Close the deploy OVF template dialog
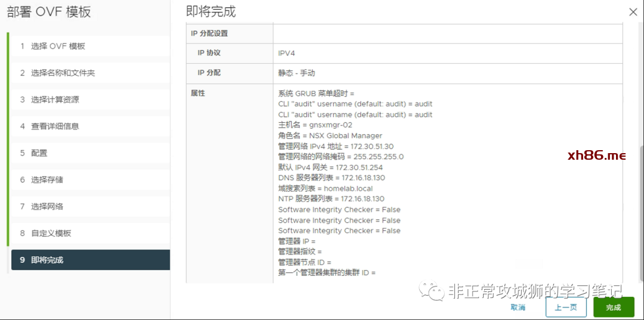644x320 pixels. 633,11
